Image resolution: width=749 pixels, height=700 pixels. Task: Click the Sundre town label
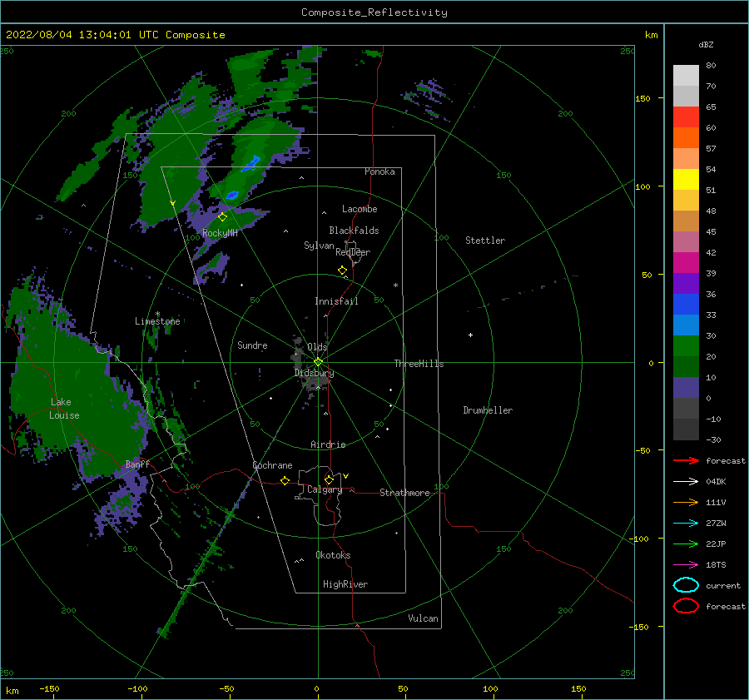coord(252,345)
